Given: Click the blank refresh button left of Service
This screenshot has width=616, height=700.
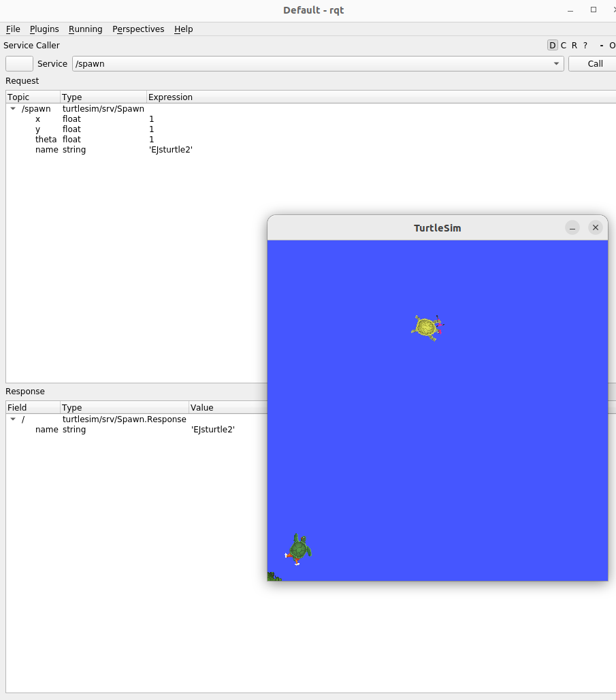Looking at the screenshot, I should (x=19, y=63).
